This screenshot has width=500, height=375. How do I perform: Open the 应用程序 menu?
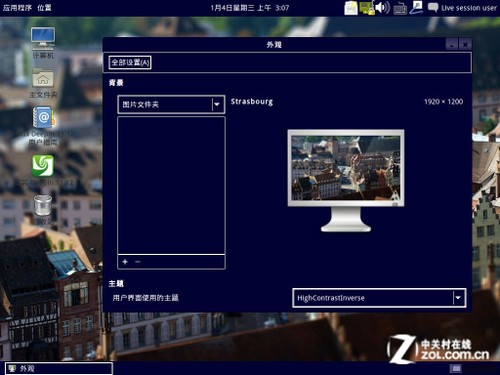[x=17, y=8]
